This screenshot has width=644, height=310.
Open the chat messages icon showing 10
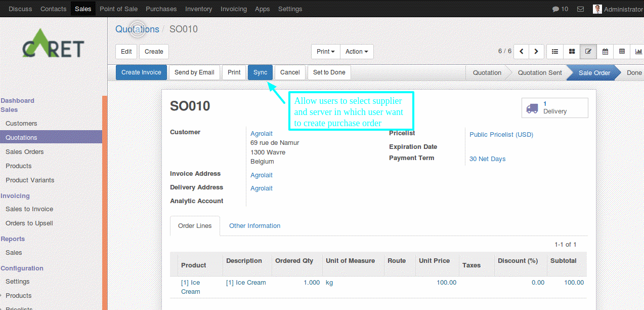pos(560,9)
